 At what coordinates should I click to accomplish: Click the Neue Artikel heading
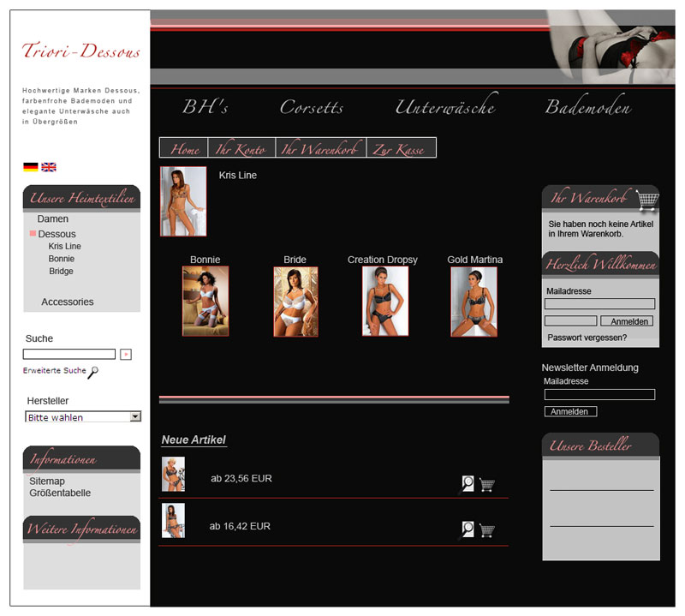point(194,440)
